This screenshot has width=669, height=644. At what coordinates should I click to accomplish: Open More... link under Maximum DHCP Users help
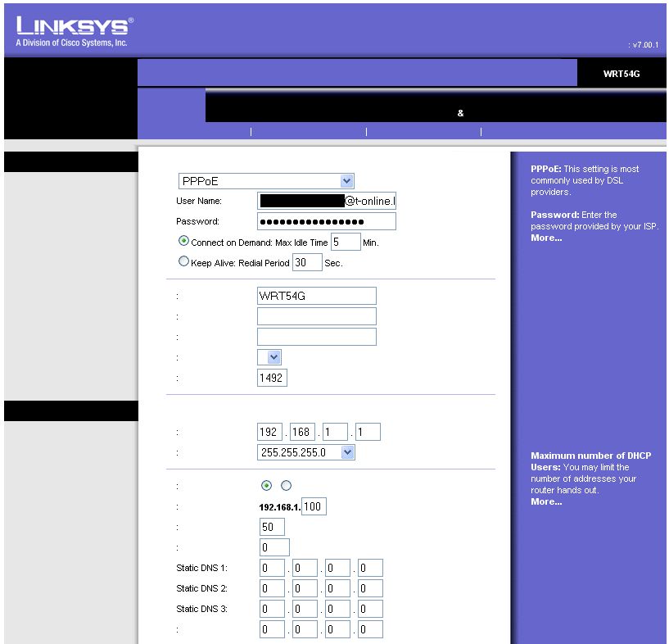[546, 501]
